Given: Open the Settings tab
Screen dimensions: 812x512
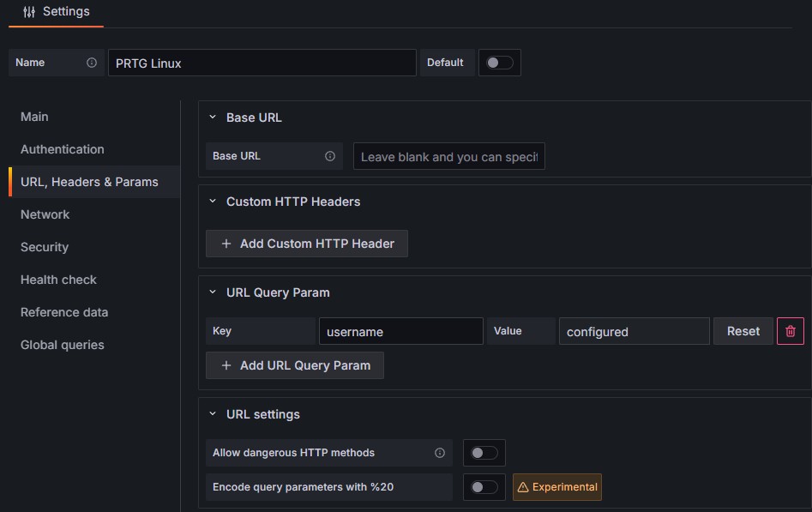Looking at the screenshot, I should coord(57,12).
